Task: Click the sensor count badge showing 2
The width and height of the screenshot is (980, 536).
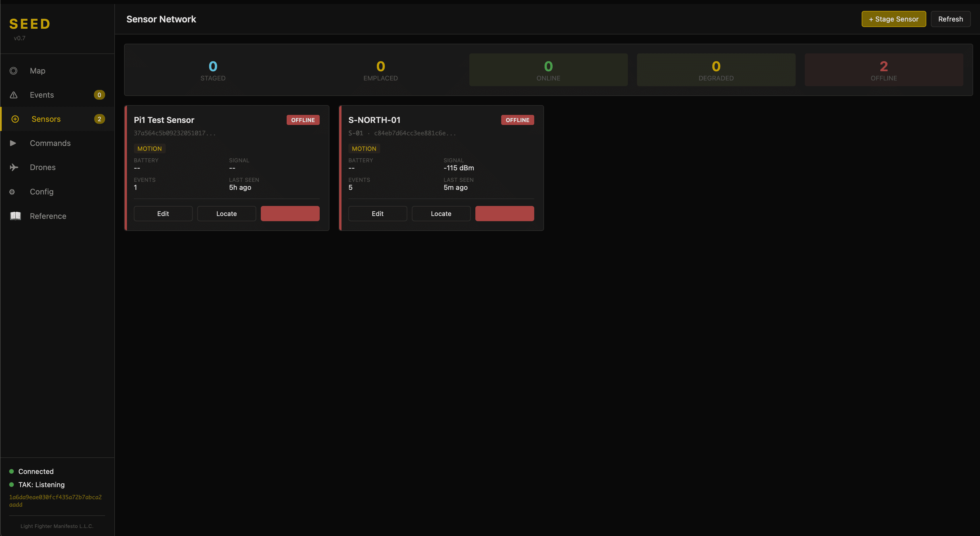Action: 99,119
